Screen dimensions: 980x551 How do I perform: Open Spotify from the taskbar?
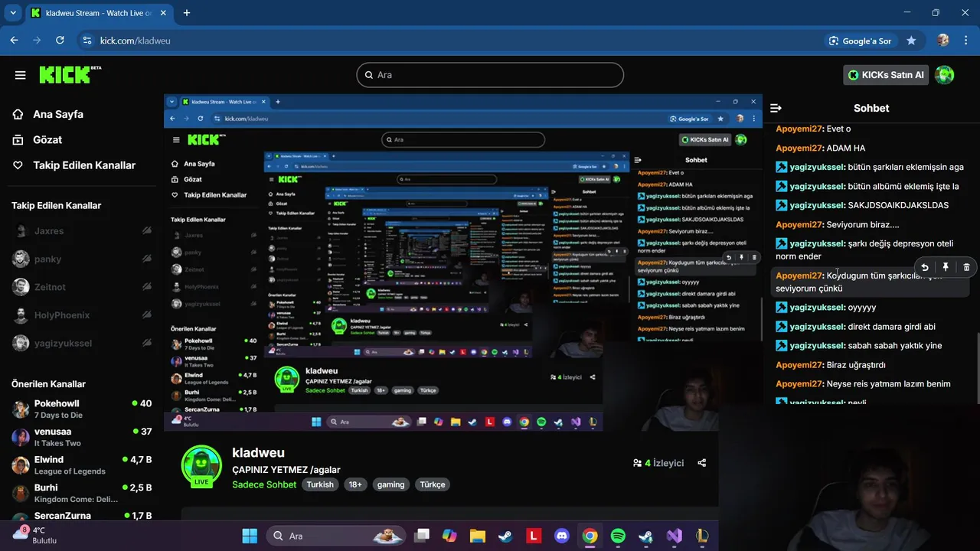pos(618,536)
